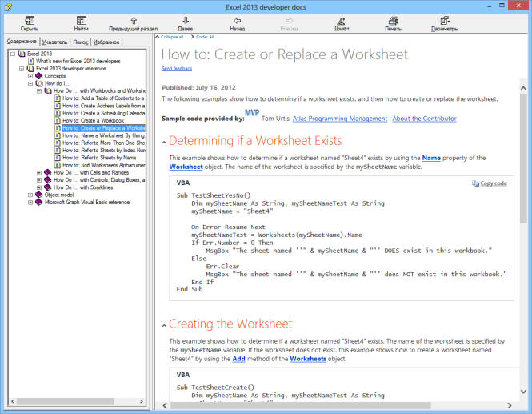This screenshot has height=414, width=532.
Task: Click the Шрифт (Font) toolbar icon
Action: [341, 21]
